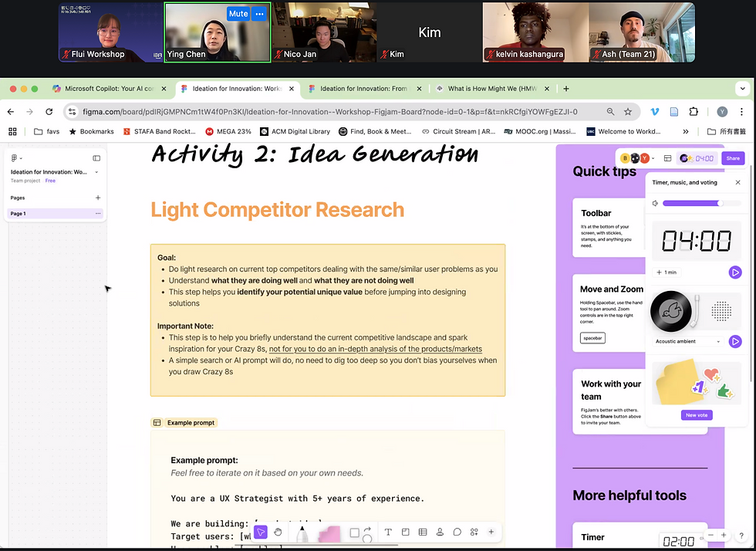Insert a table with the Table tool
Screen dimensions: 756x551
pyautogui.click(x=423, y=532)
